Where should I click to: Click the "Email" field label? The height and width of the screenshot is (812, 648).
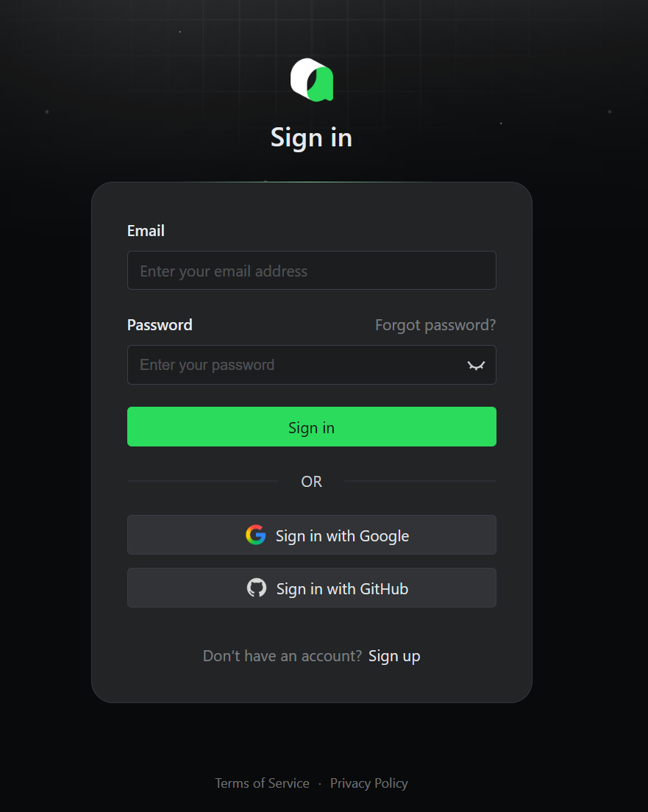pyautogui.click(x=145, y=230)
